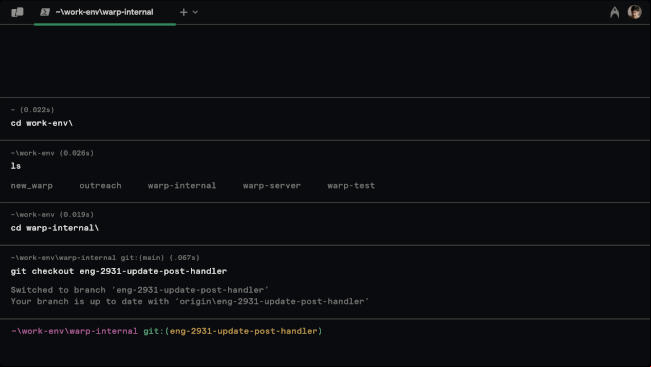The width and height of the screenshot is (651, 367).
Task: Select the 'cd work-env\' command block
Action: [x=325, y=119]
